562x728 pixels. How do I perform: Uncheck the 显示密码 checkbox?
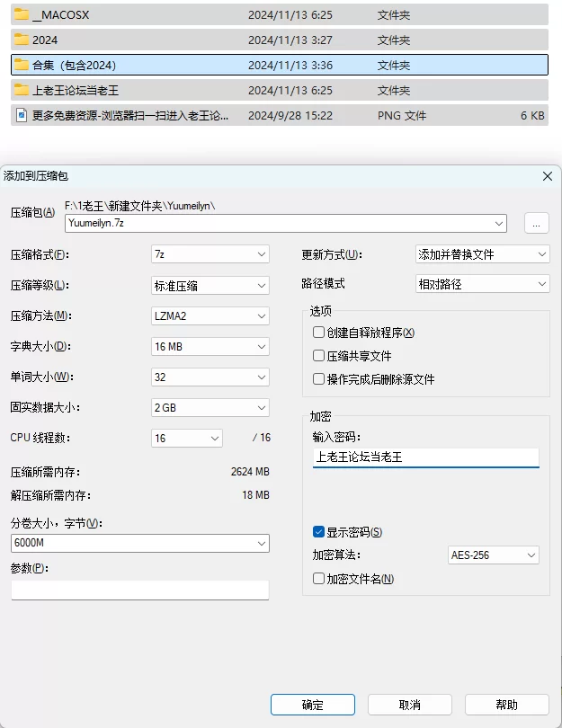(x=318, y=531)
